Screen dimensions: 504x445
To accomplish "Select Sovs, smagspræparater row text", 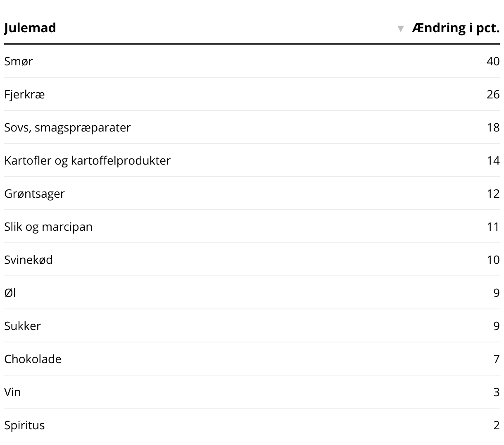I will click(67, 127).
